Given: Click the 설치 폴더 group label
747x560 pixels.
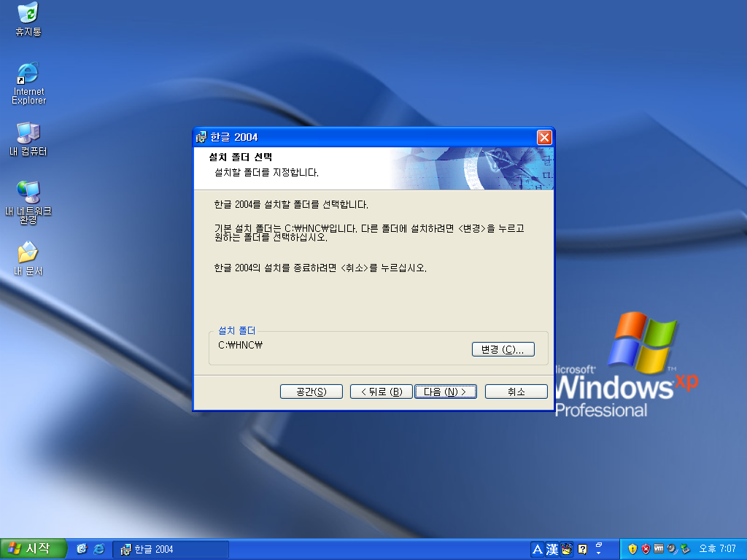Looking at the screenshot, I should 237,330.
